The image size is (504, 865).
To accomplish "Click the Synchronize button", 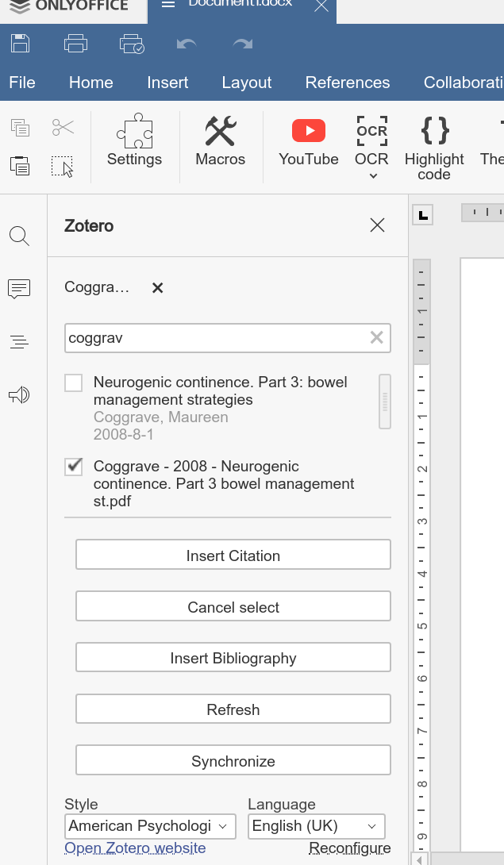I will (233, 760).
